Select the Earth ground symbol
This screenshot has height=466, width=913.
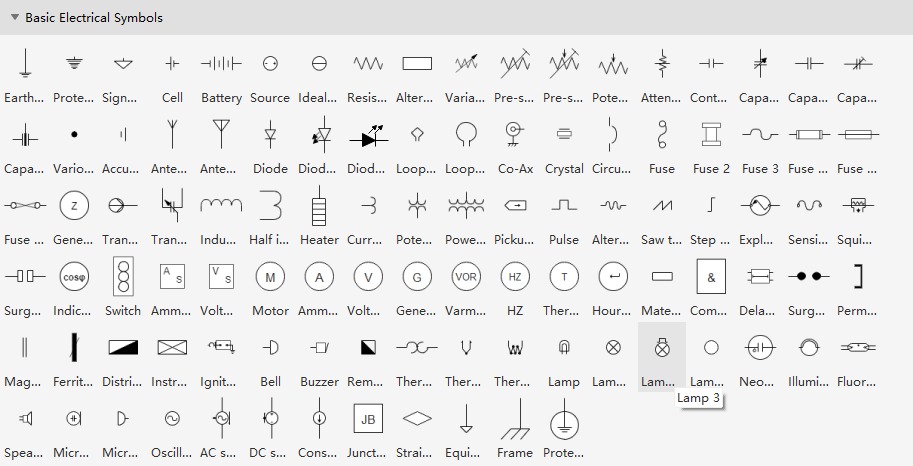pyautogui.click(x=24, y=63)
